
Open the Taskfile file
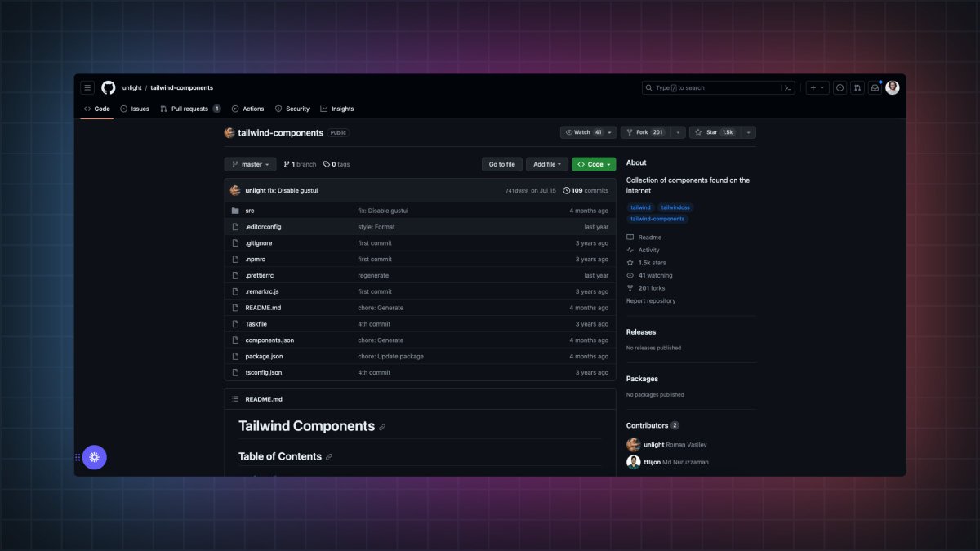click(x=256, y=324)
